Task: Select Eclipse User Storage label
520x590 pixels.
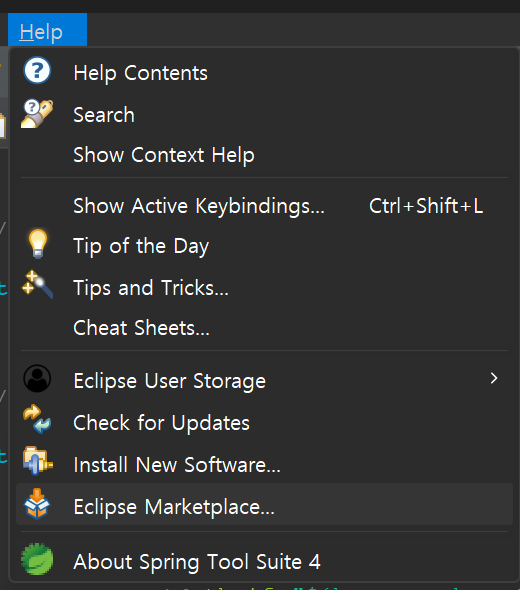Action: pos(170,381)
